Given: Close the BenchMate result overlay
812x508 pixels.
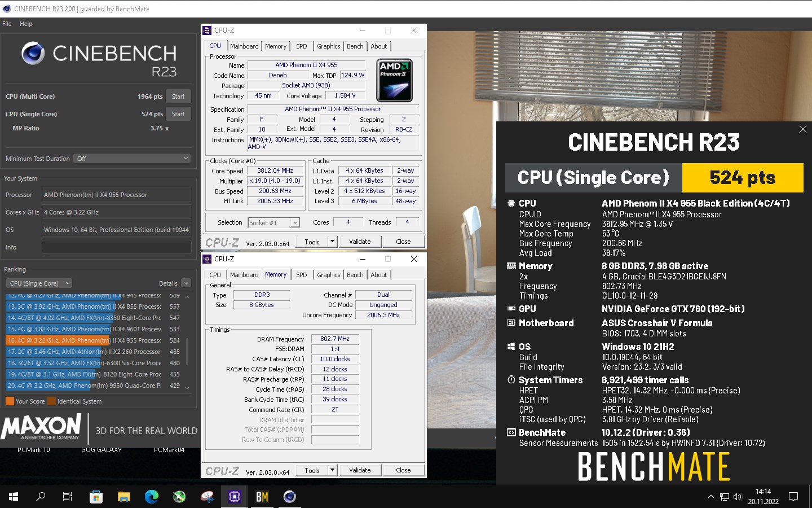Looking at the screenshot, I should coord(802,129).
